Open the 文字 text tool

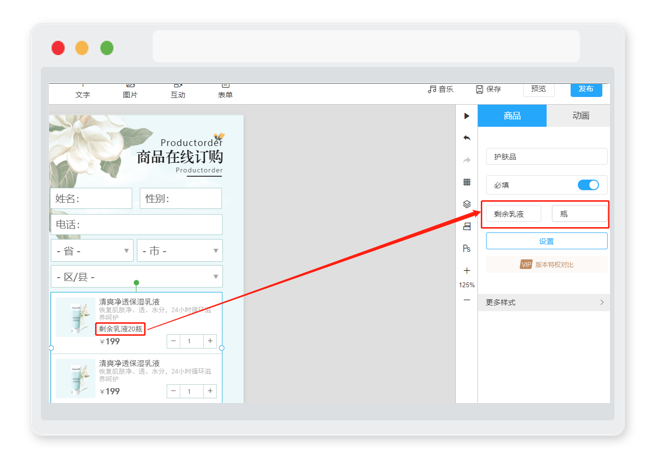click(82, 92)
